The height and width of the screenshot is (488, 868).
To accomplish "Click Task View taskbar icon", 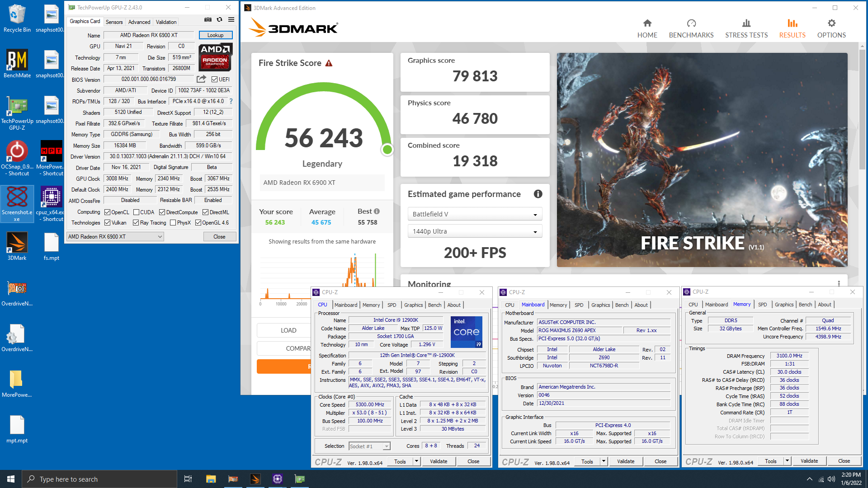I will pos(188,479).
